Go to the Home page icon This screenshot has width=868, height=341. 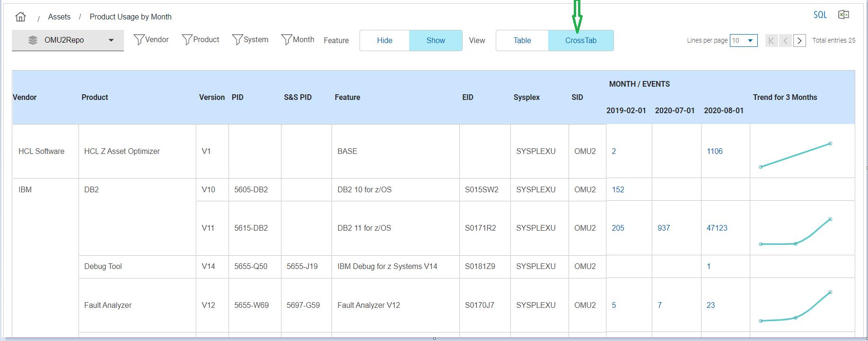point(20,17)
